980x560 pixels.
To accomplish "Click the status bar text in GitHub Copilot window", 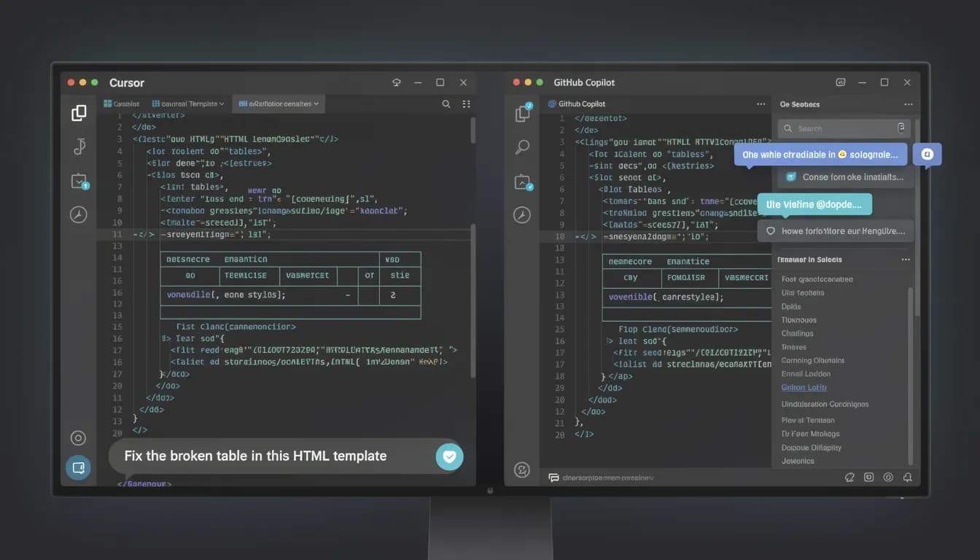I will pos(608,478).
